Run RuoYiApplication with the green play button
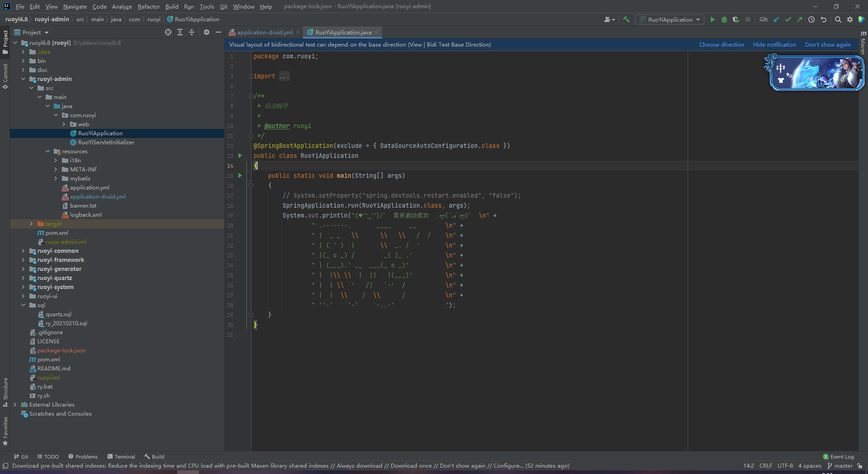 [712, 19]
